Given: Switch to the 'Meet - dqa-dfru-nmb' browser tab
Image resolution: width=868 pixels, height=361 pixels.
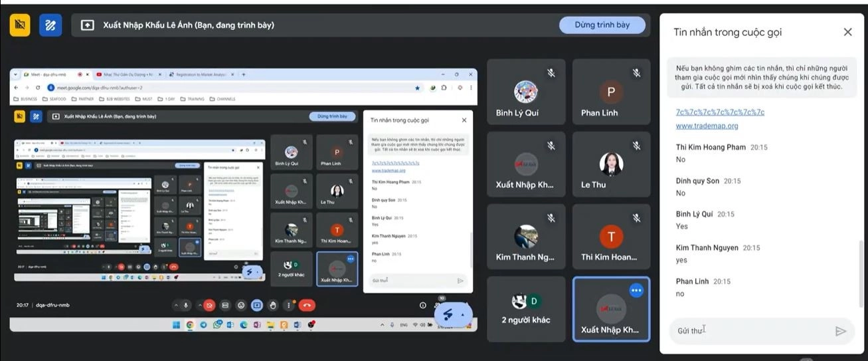Looking at the screenshot, I should click(x=50, y=74).
